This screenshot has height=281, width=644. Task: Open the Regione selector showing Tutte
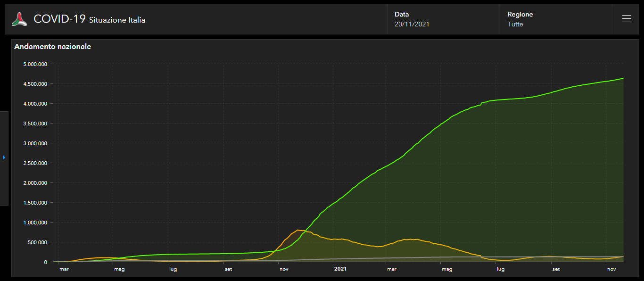point(515,24)
